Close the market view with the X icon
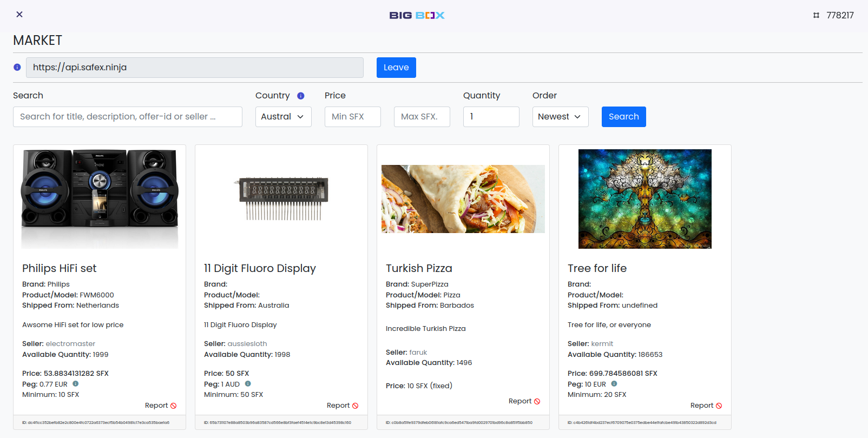868x438 pixels. tap(19, 15)
